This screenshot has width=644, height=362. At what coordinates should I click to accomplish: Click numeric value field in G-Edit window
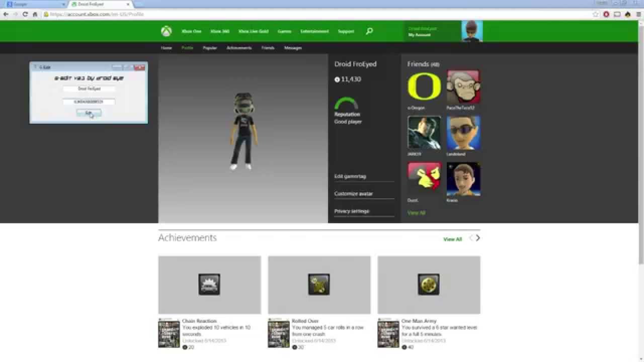[89, 102]
